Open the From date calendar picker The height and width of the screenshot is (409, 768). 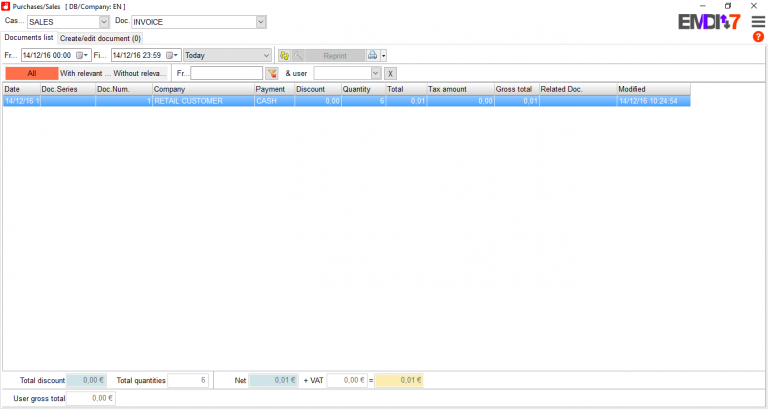point(82,55)
